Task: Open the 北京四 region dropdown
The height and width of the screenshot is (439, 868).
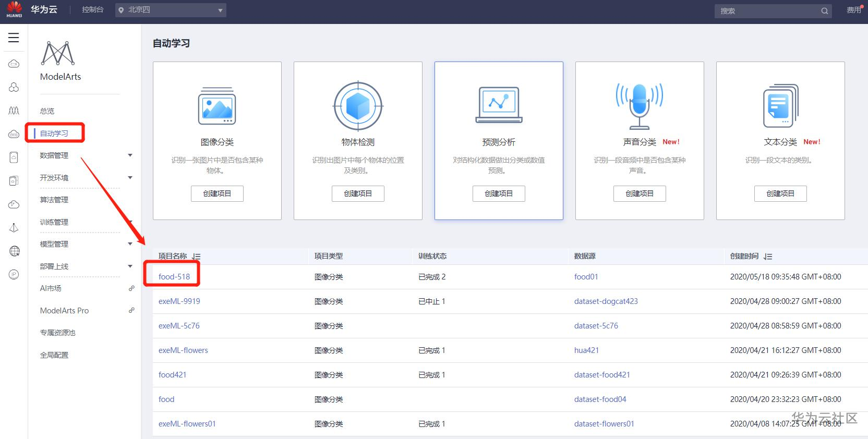Action: click(171, 10)
